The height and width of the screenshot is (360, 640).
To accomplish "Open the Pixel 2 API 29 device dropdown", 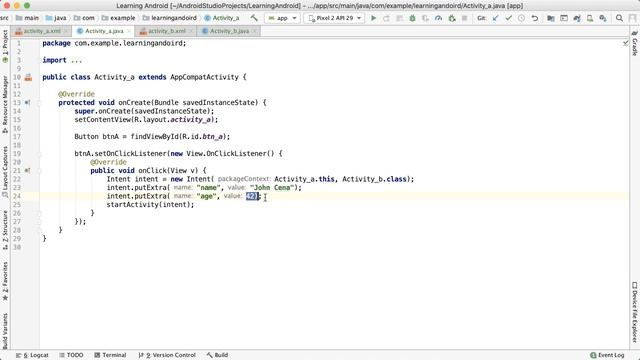I will (334, 18).
